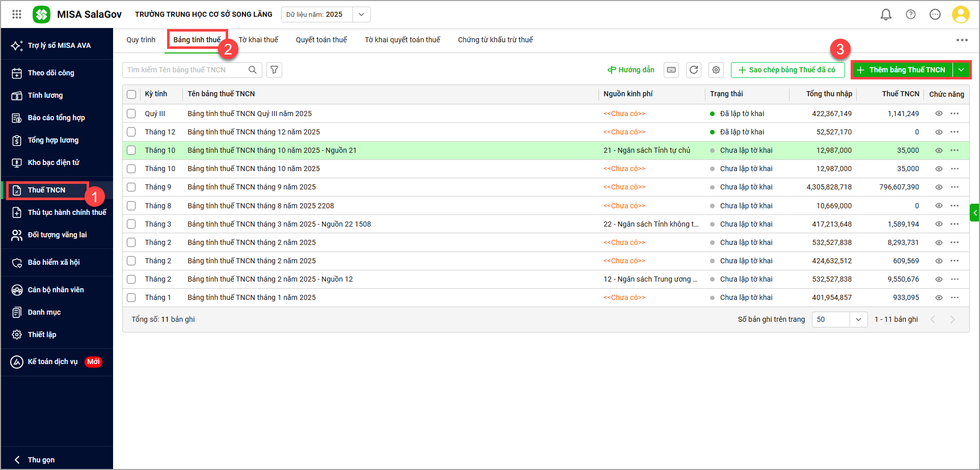Open the help question mark icon
The image size is (980, 470).
910,14
